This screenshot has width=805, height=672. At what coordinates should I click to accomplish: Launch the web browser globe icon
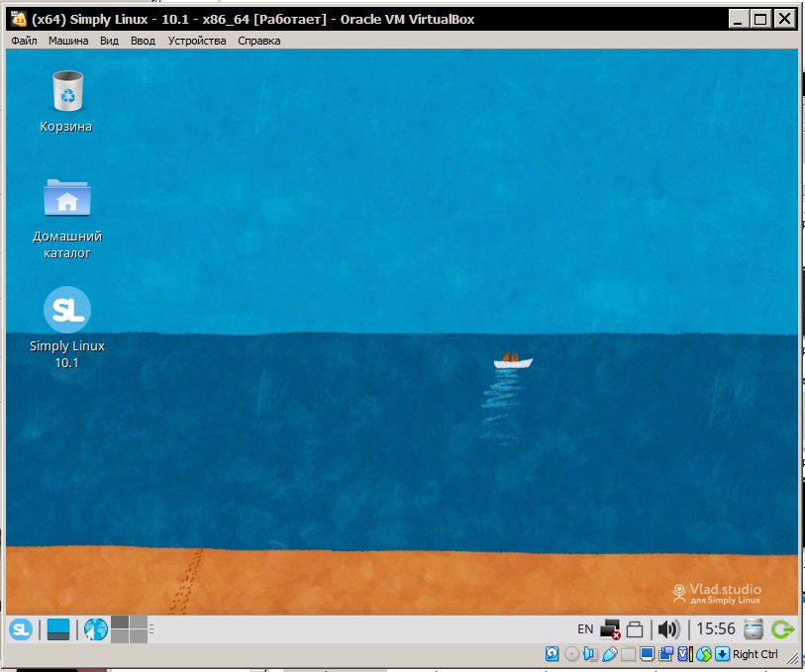(x=96, y=628)
